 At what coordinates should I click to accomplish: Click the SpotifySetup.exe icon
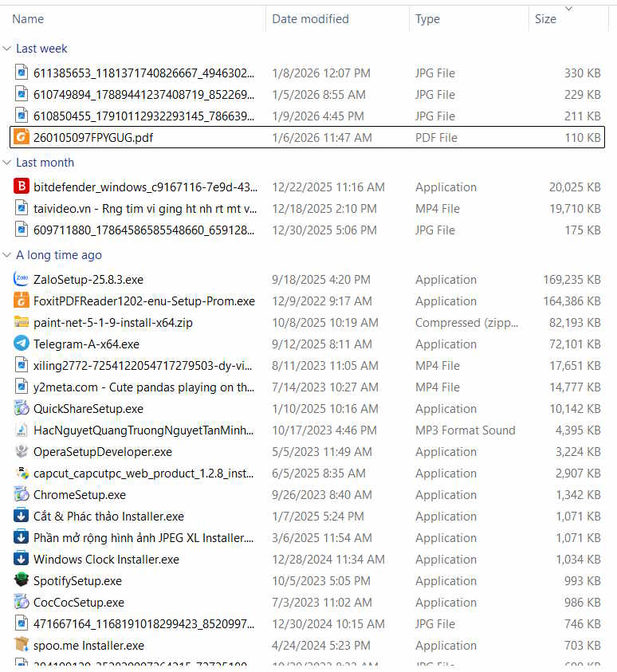[22, 580]
